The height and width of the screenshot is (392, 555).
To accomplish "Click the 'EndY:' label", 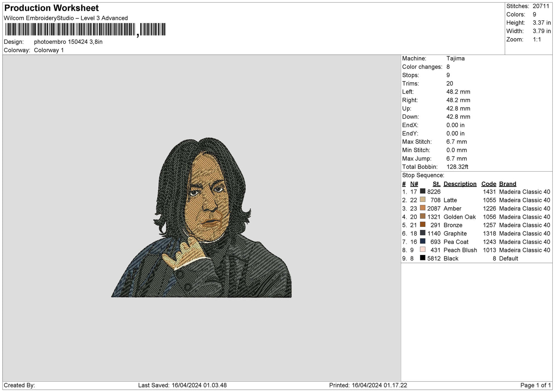I will [x=410, y=134].
